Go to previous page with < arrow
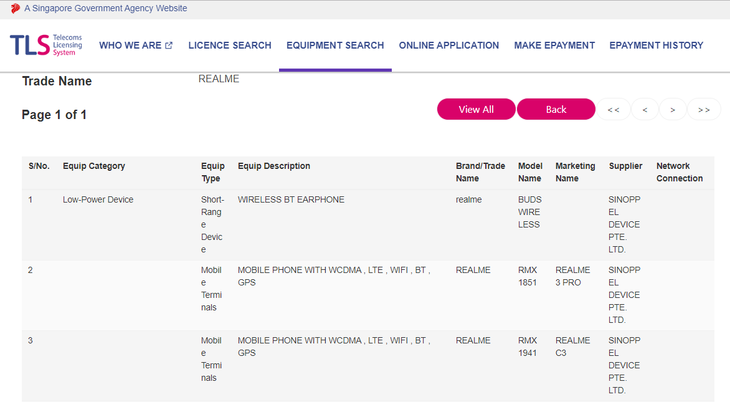Image resolution: width=730 pixels, height=402 pixels. (645, 109)
